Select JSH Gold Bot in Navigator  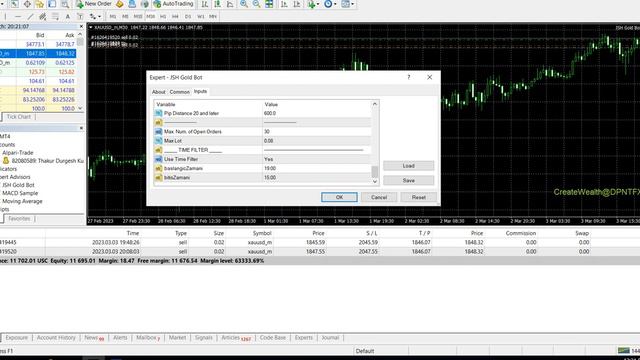pyautogui.click(x=18, y=185)
